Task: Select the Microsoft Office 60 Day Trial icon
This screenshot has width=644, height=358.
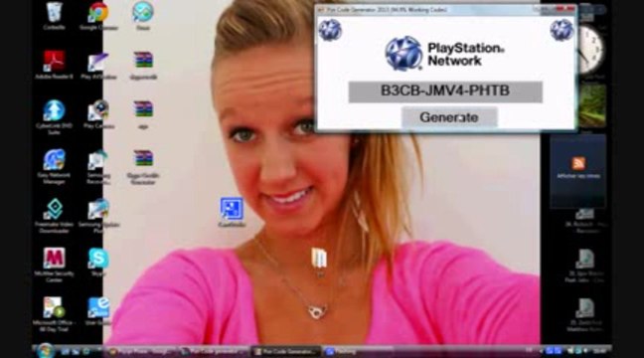Action: click(x=54, y=314)
